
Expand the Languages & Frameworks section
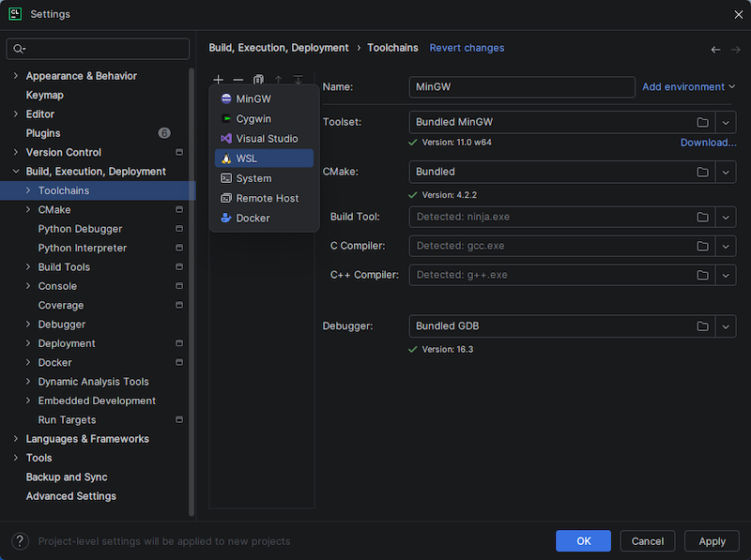16,438
